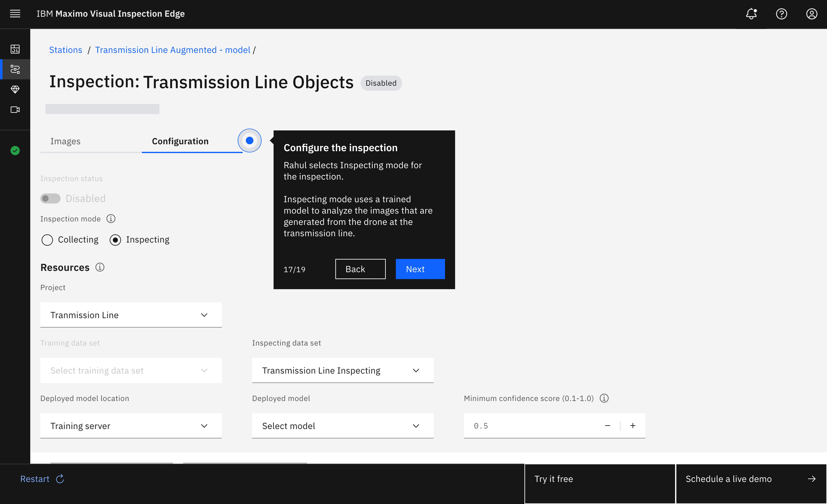Switch to the Images tab
This screenshot has width=827, height=504.
point(65,141)
